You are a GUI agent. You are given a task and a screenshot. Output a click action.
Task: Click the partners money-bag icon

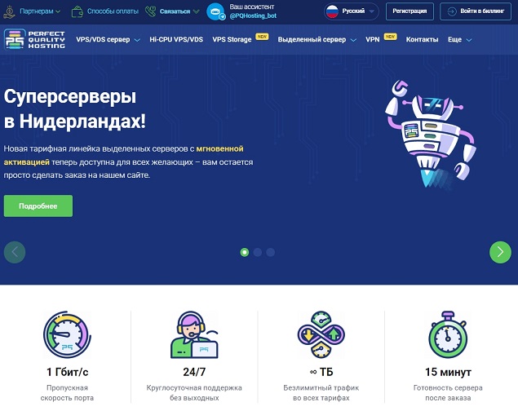tap(9, 11)
